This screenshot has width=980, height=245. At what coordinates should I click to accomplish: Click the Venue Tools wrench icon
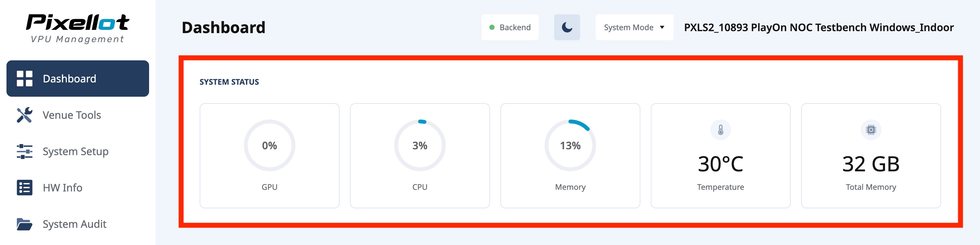pos(24,115)
